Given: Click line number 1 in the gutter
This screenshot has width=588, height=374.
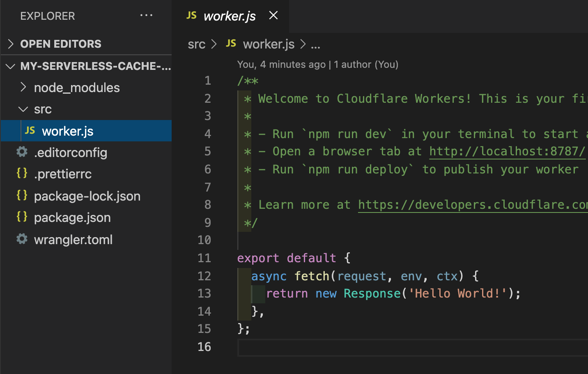Looking at the screenshot, I should pos(208,81).
